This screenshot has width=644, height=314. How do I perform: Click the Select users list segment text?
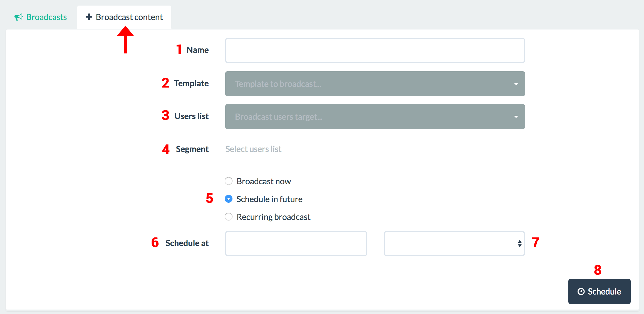point(253,149)
